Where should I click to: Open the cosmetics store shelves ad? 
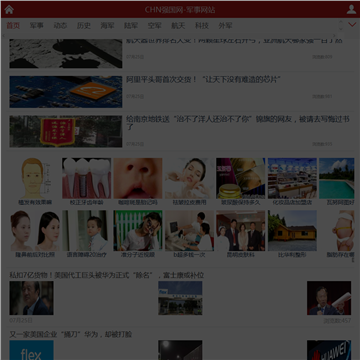tap(292, 178)
